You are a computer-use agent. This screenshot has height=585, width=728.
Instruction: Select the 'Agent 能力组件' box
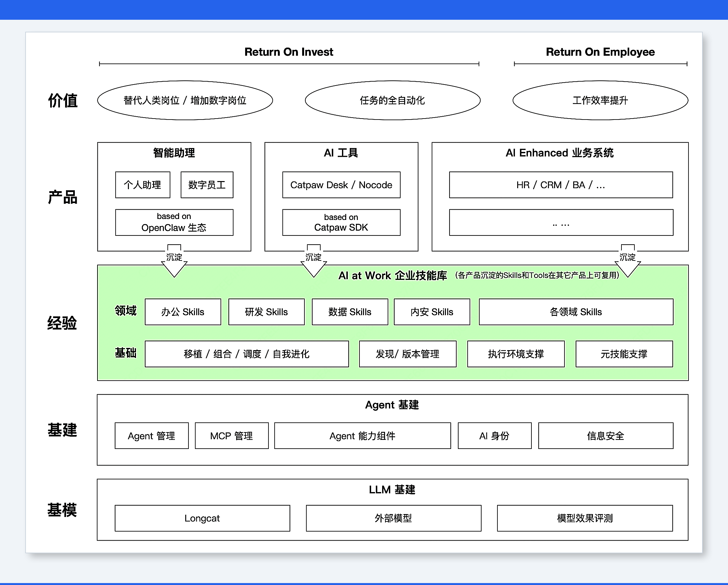[362, 436]
